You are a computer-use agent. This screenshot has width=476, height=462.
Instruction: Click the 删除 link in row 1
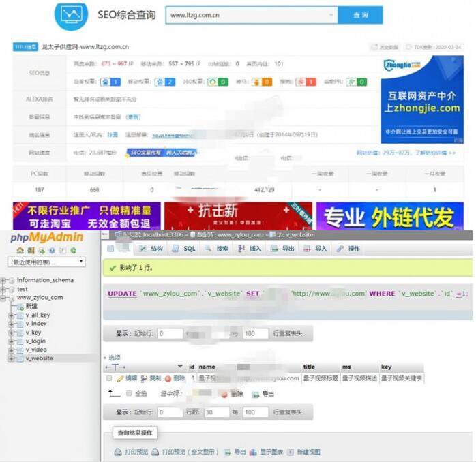tap(179, 378)
